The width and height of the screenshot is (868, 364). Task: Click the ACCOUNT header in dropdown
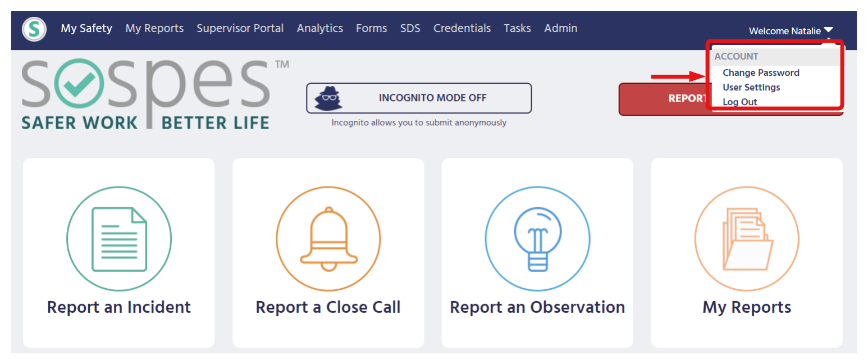737,56
